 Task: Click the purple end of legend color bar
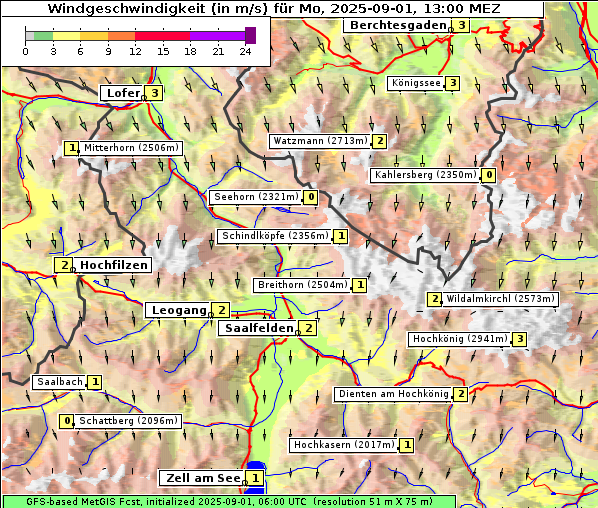pos(250,35)
